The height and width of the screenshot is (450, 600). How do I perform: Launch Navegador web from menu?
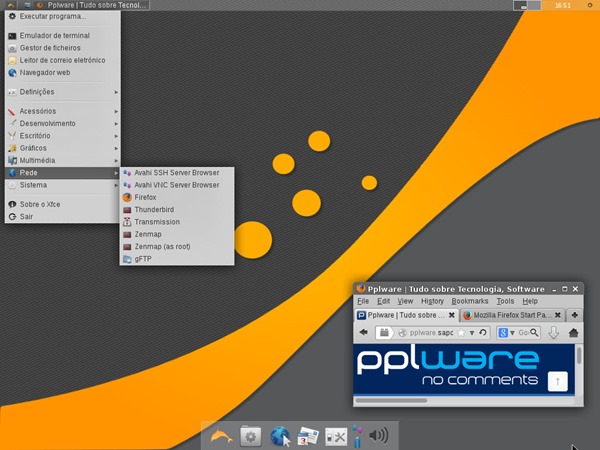[x=62, y=72]
